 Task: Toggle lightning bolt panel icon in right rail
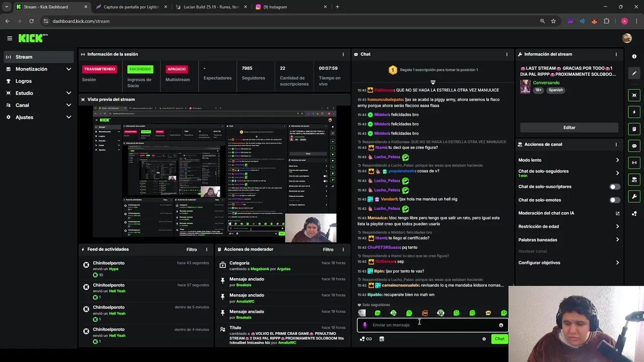click(x=634, y=112)
